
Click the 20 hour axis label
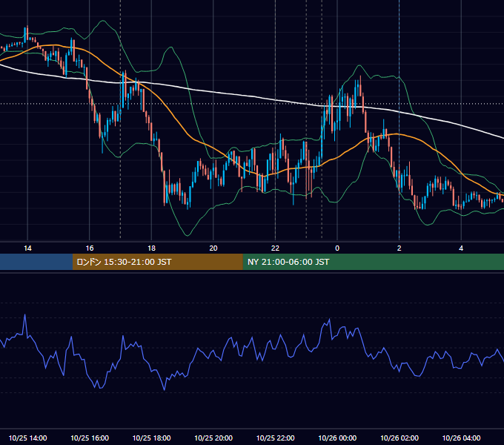tap(213, 248)
